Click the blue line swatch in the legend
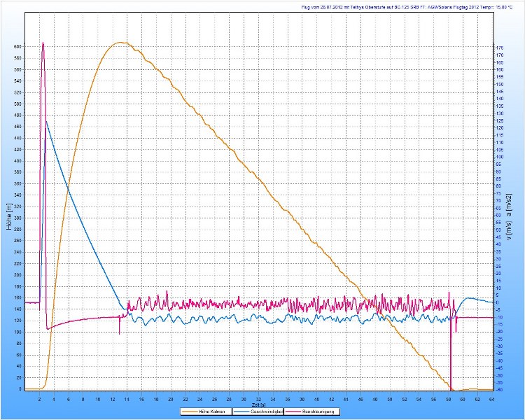The image size is (525, 420). tap(239, 412)
